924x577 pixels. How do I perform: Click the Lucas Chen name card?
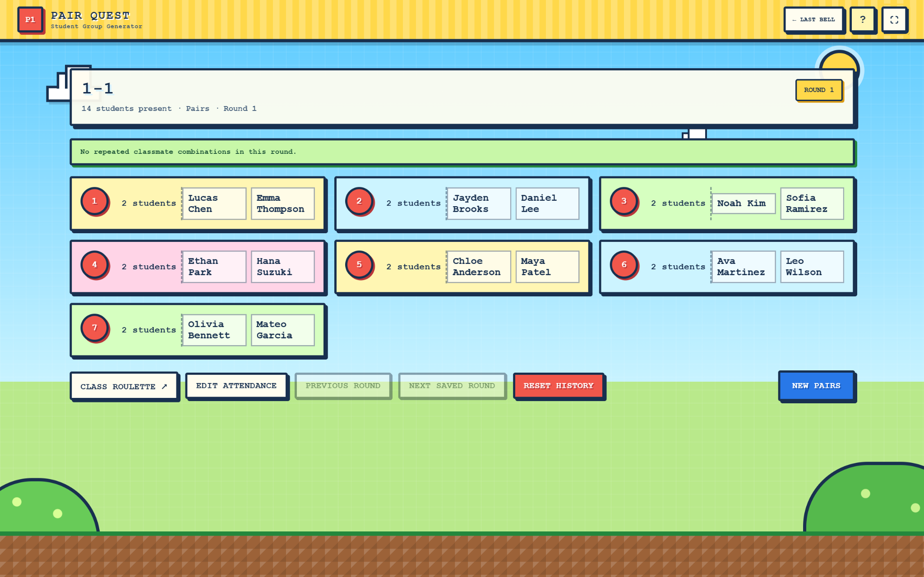click(x=214, y=203)
